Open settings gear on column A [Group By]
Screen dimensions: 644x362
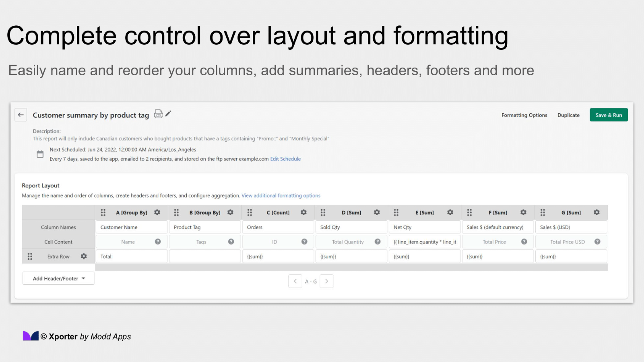click(157, 212)
